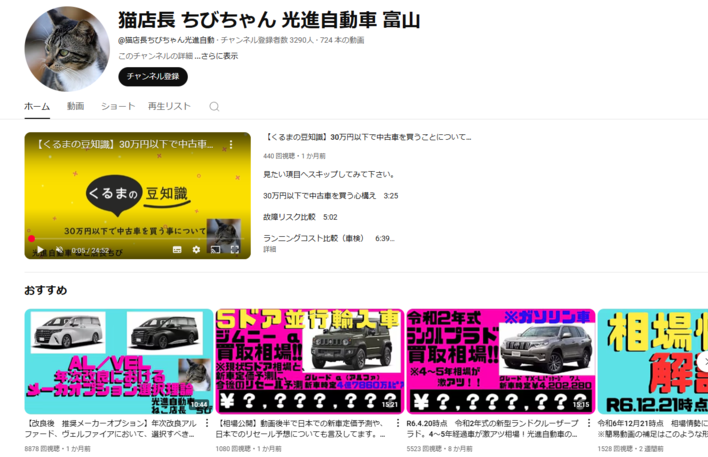The height and width of the screenshot is (457, 708).
Task: Click the cat channel avatar
Action: coord(66,48)
